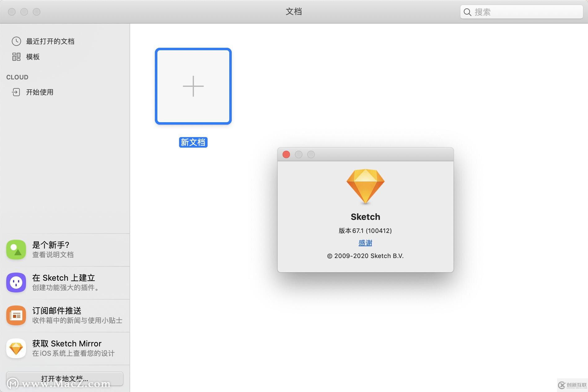Screen dimensions: 588x392
Task: Open the 感谢 link
Action: [365, 243]
